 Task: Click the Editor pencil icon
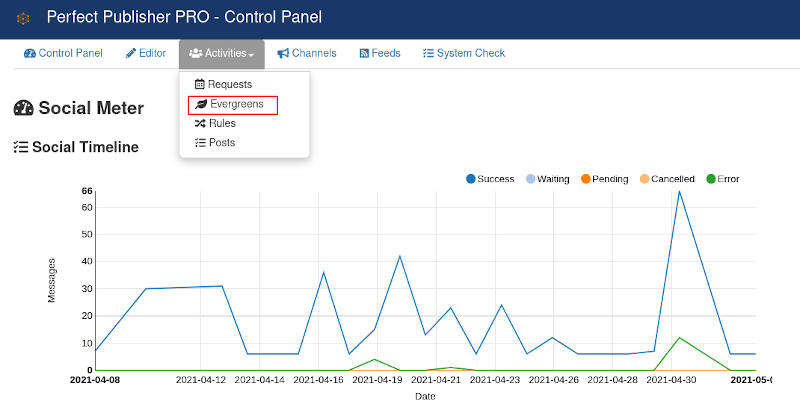131,54
